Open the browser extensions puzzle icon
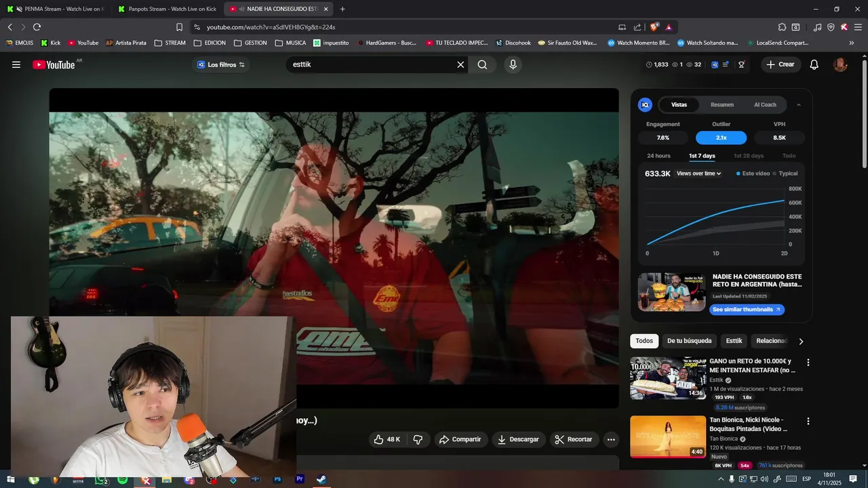The width and height of the screenshot is (868, 488). click(782, 27)
